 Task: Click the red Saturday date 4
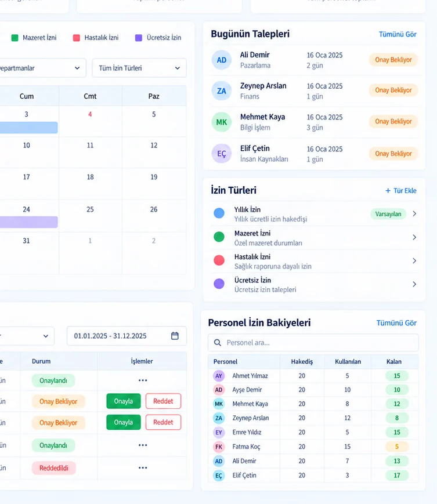(90, 114)
